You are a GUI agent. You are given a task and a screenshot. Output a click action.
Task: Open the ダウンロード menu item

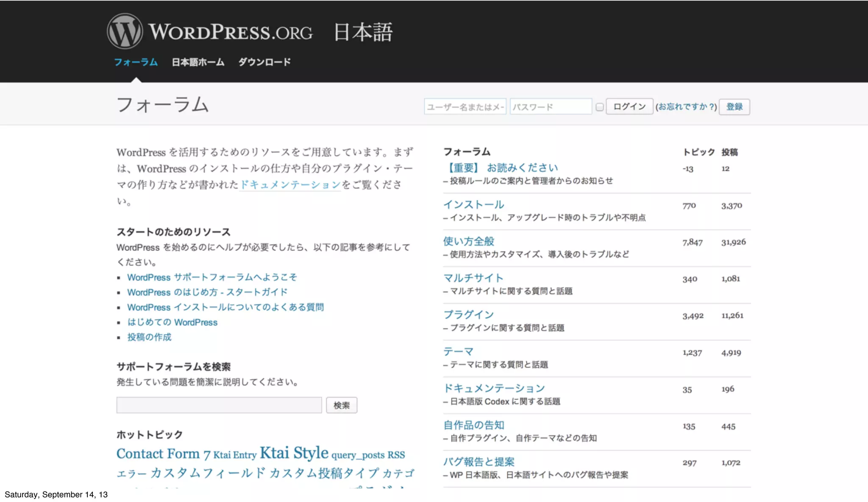pyautogui.click(x=264, y=62)
